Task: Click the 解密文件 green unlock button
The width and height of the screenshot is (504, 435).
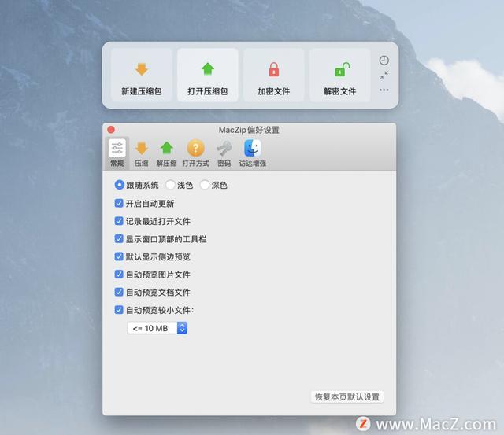Action: point(339,75)
